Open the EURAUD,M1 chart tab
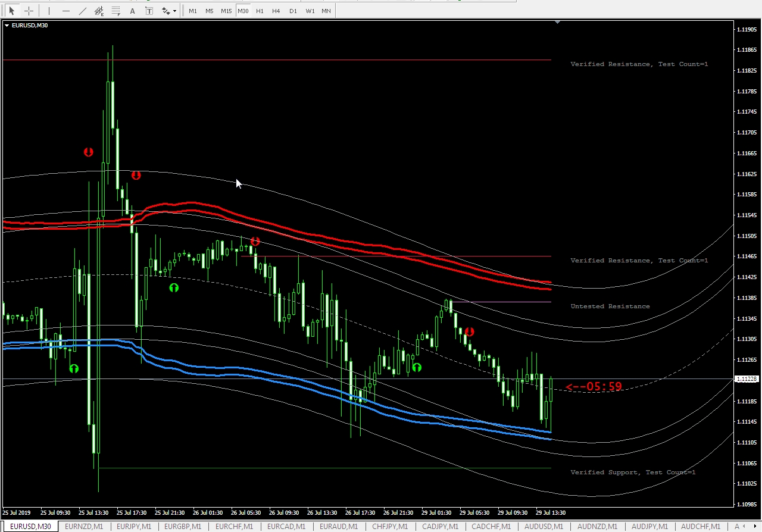This screenshot has width=762, height=532. click(x=338, y=527)
